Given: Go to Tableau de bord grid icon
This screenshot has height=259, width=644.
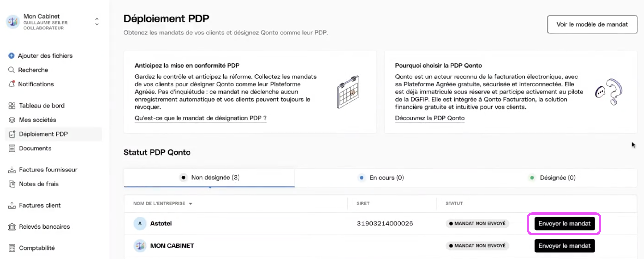Looking at the screenshot, I should point(12,105).
